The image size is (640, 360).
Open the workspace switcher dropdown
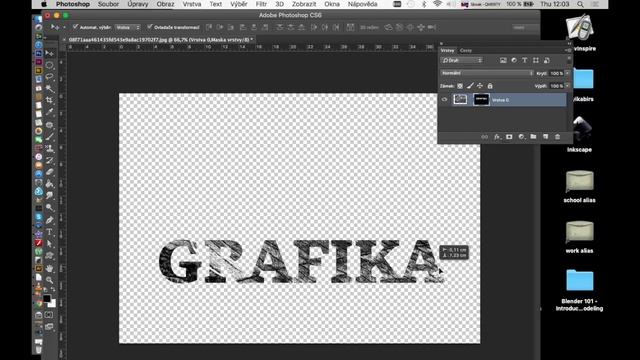(x=525, y=27)
